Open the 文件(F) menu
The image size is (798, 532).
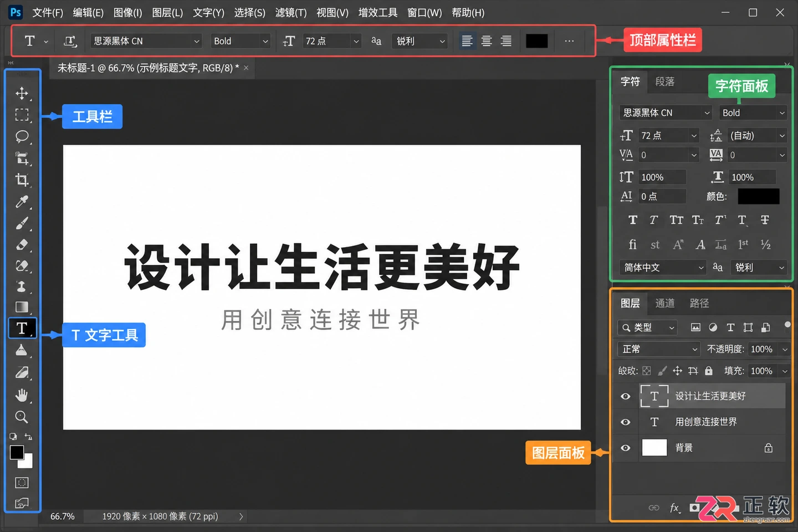click(48, 12)
